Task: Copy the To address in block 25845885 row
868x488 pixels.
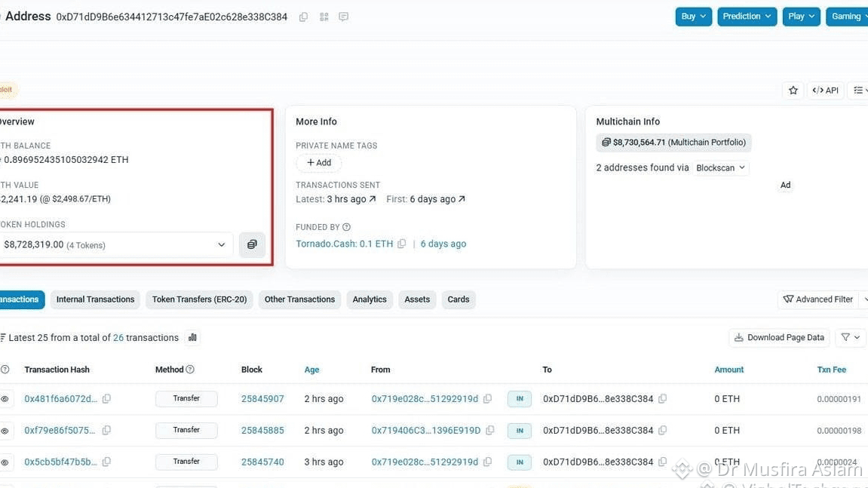Action: coord(663,431)
